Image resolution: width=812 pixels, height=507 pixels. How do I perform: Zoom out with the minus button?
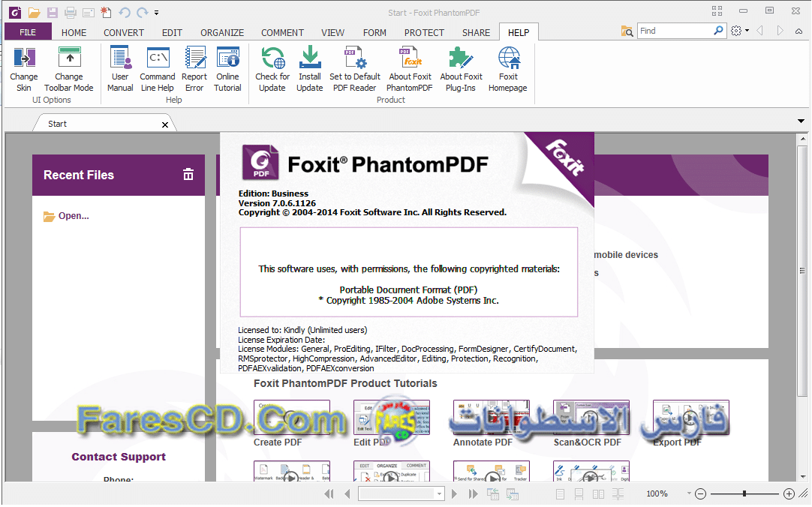coord(700,494)
